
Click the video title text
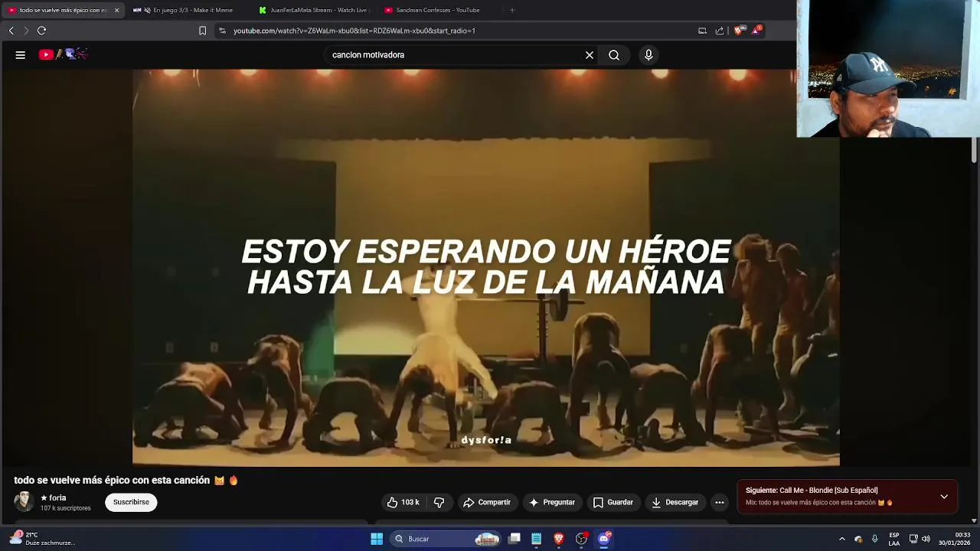coord(126,480)
